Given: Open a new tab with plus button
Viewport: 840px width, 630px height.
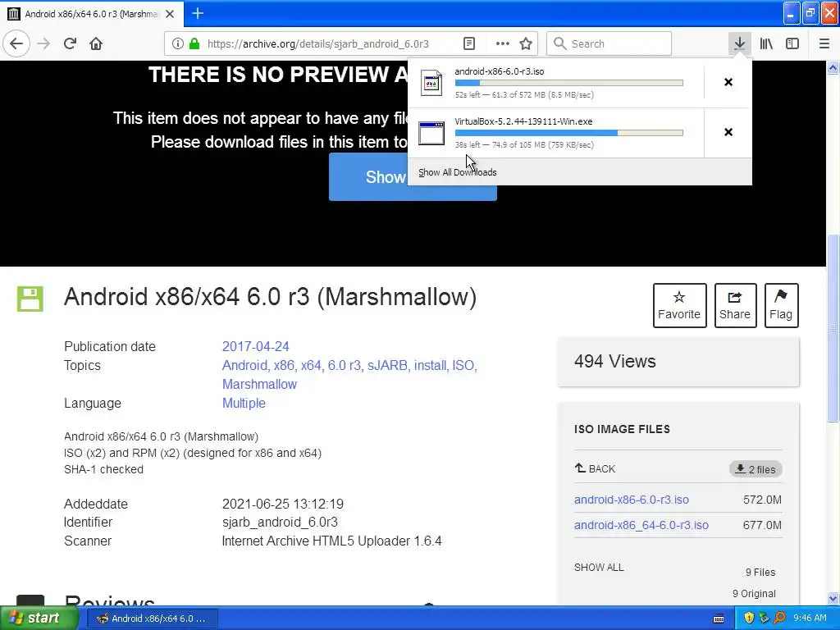Looking at the screenshot, I should click(198, 13).
